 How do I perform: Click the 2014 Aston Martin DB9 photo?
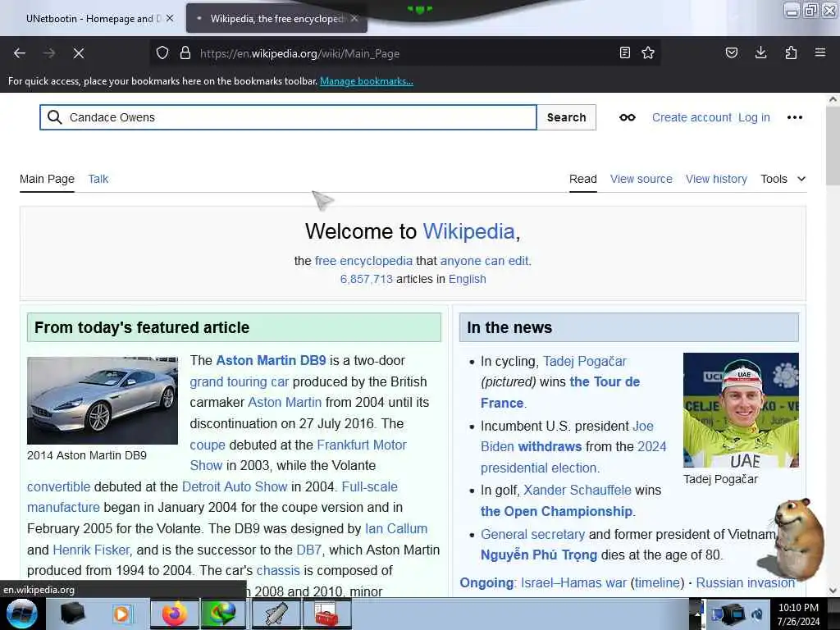103,400
